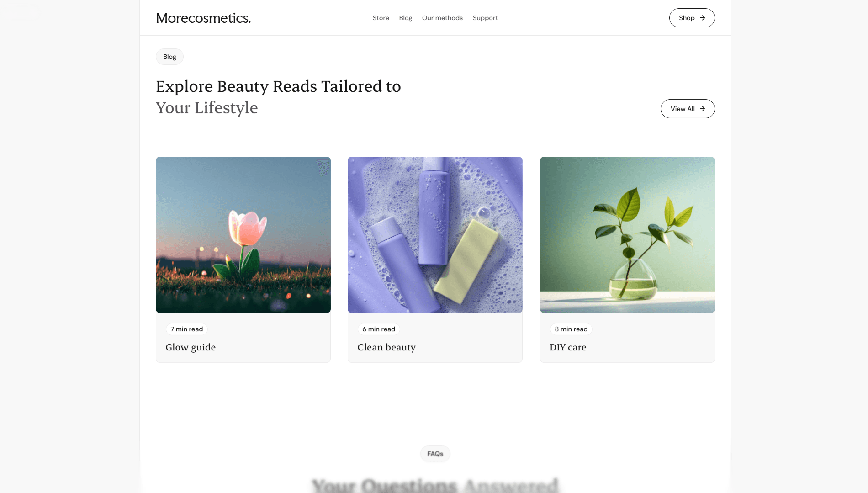Click the View All button
Image resolution: width=868 pixels, height=493 pixels.
(688, 109)
